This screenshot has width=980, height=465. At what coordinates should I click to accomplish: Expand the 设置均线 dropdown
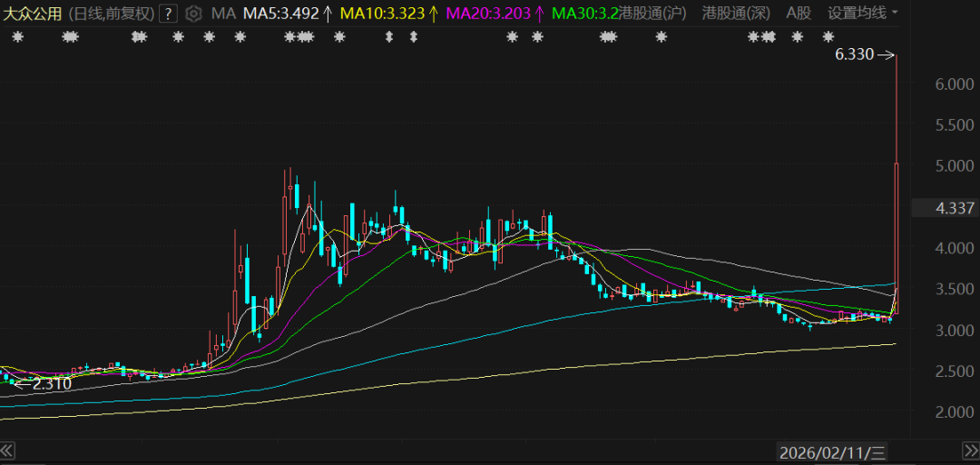(863, 14)
